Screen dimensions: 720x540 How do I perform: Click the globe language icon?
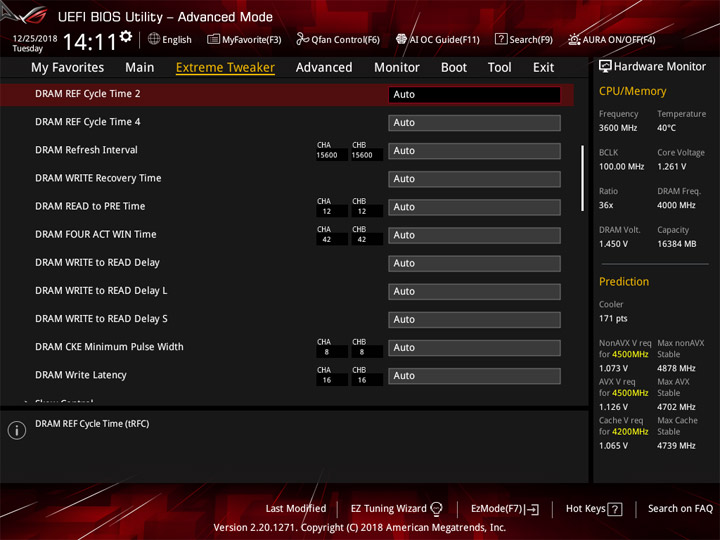click(x=154, y=39)
